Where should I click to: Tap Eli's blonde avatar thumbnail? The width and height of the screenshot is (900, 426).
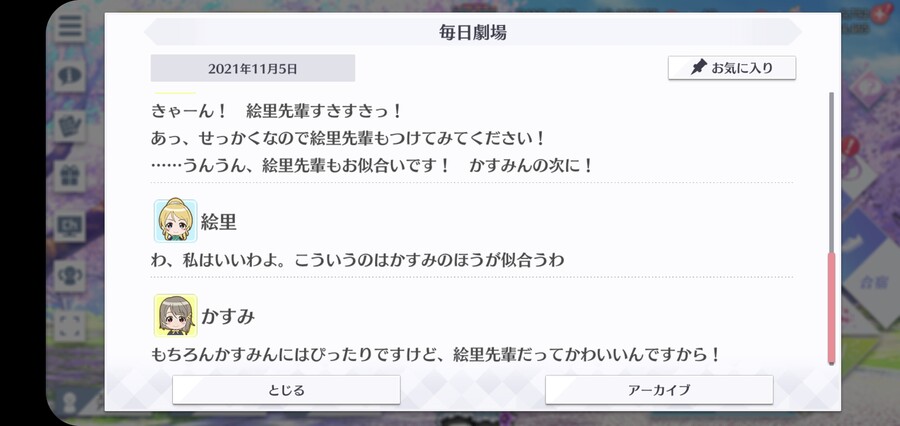[176, 221]
